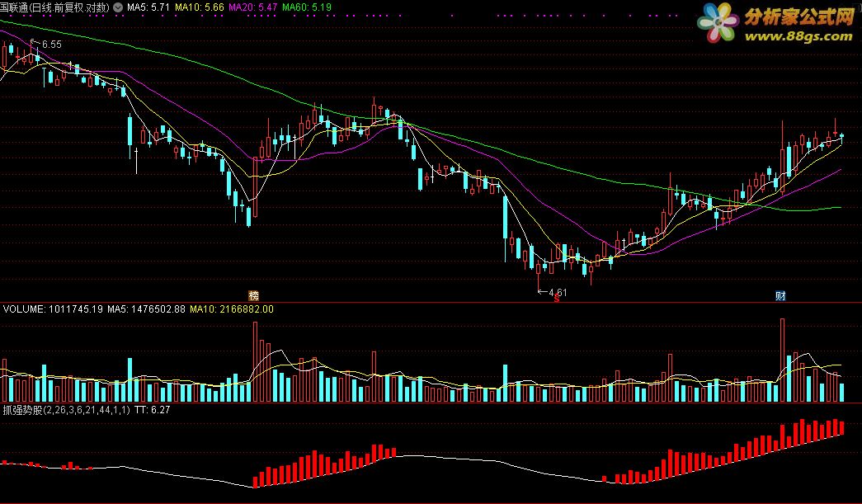
Task: Click the volume MA10: 2166882.00 label
Action: tap(232, 309)
